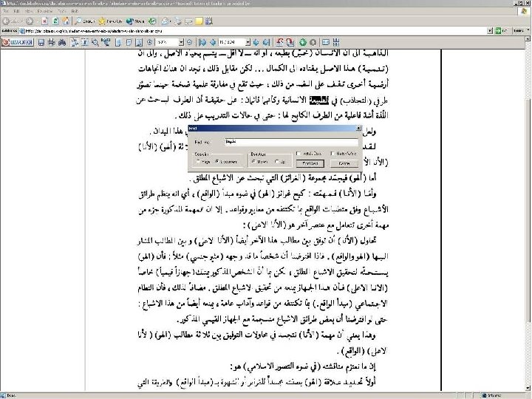Click the Links toolbar label
Screen dimensions: 532x399
click(x=519, y=31)
